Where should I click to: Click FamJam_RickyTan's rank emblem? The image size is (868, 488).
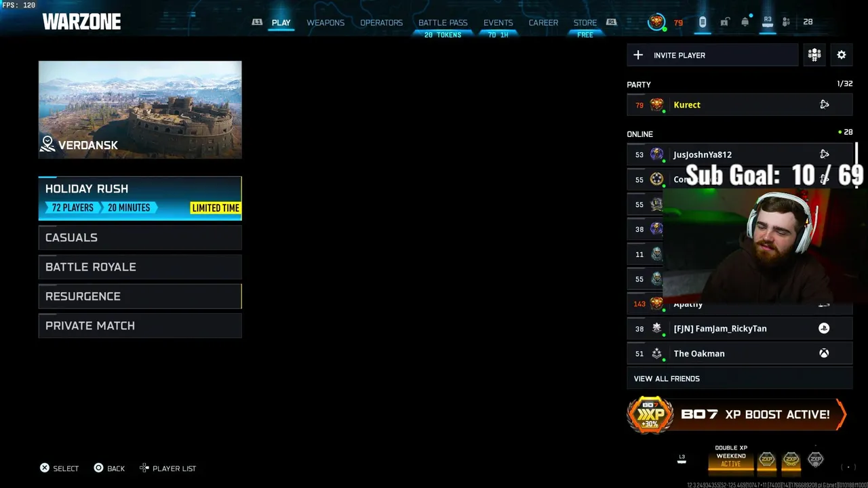(656, 328)
